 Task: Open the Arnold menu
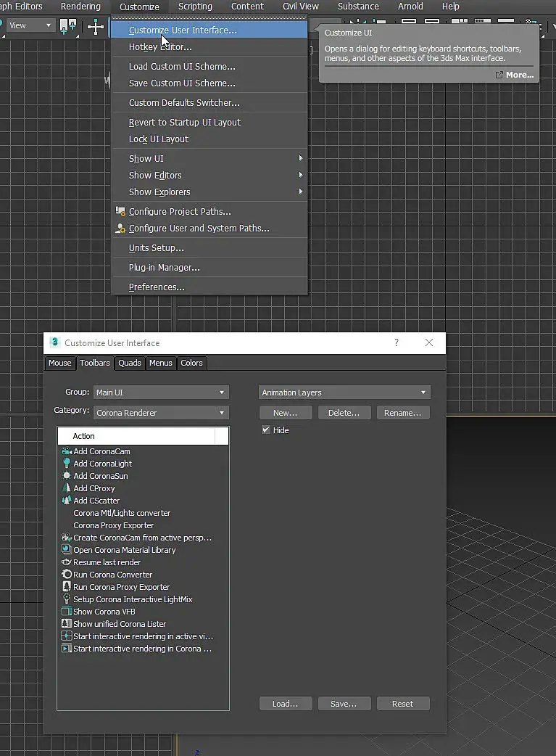click(x=410, y=7)
